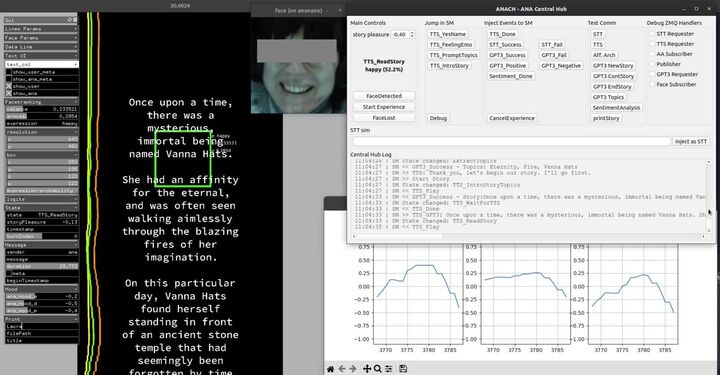Collapse the Print group

[x=41, y=319]
